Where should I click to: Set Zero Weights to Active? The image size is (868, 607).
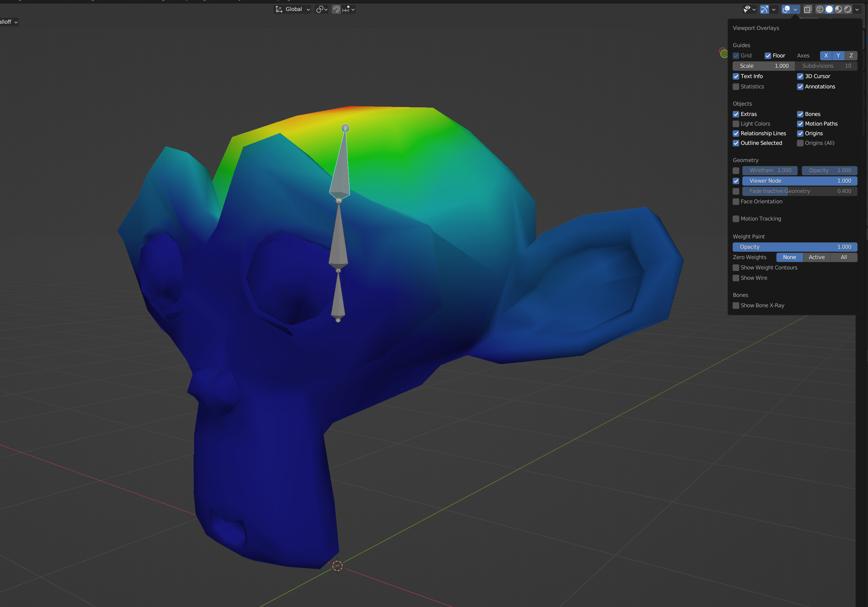click(x=816, y=257)
